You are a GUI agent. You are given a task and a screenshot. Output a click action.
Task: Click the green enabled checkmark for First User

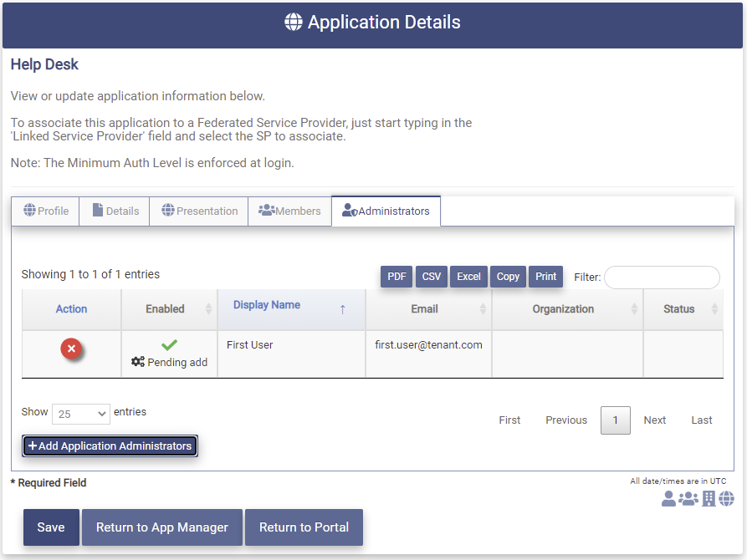tap(169, 344)
